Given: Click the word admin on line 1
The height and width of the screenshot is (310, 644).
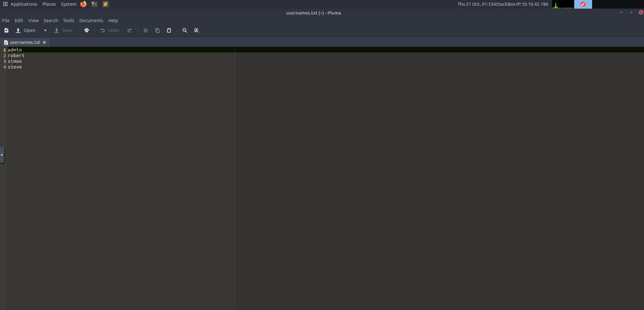Looking at the screenshot, I should pos(15,50).
